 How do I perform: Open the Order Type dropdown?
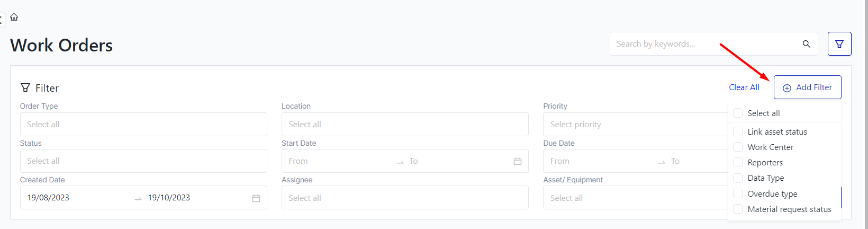tap(143, 125)
